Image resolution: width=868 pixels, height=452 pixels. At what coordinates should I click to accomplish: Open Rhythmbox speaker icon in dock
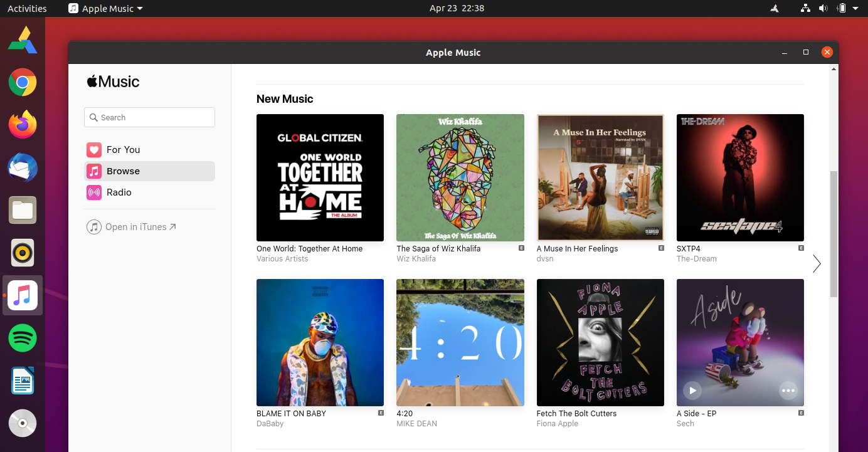[x=23, y=253]
